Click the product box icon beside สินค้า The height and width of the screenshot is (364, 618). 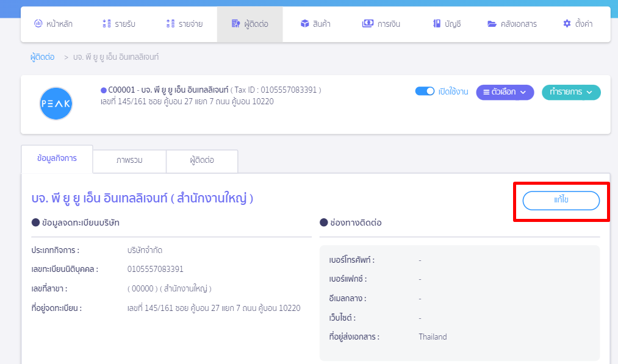pyautogui.click(x=304, y=24)
